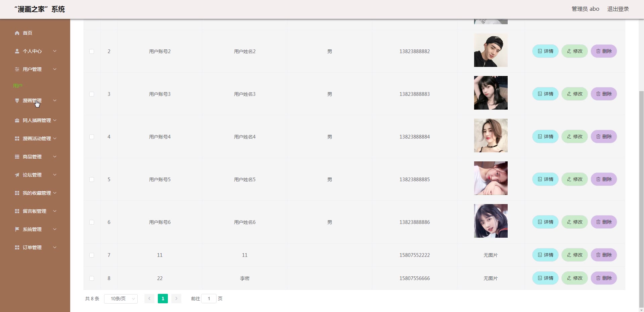Open the 留言板管理 menu
The width and height of the screenshot is (644, 312).
[35, 211]
